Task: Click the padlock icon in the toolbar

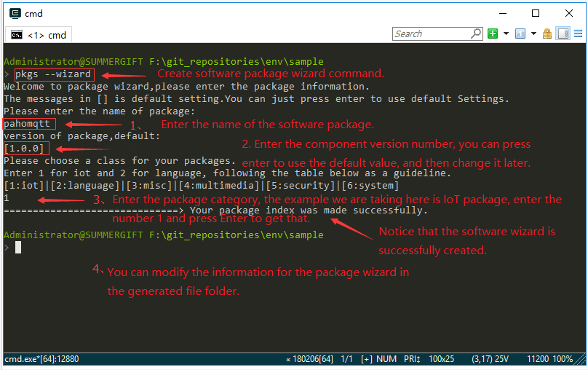Action: coord(547,34)
